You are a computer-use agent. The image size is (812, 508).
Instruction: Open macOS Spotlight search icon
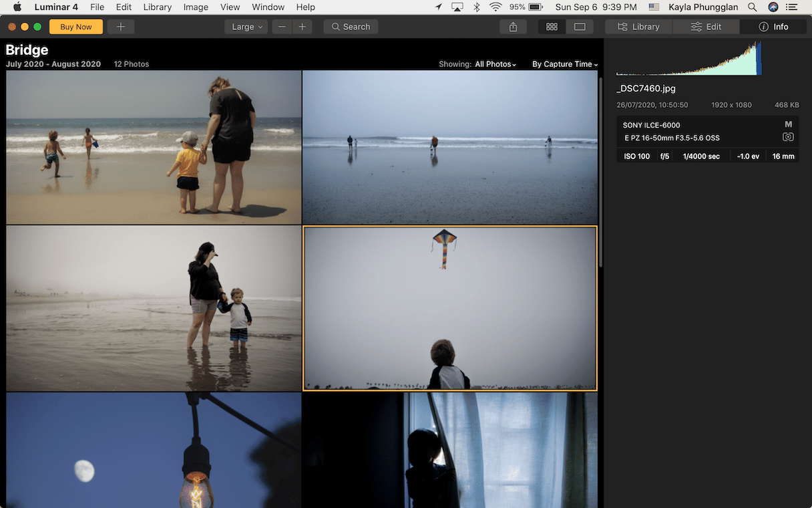[753, 7]
